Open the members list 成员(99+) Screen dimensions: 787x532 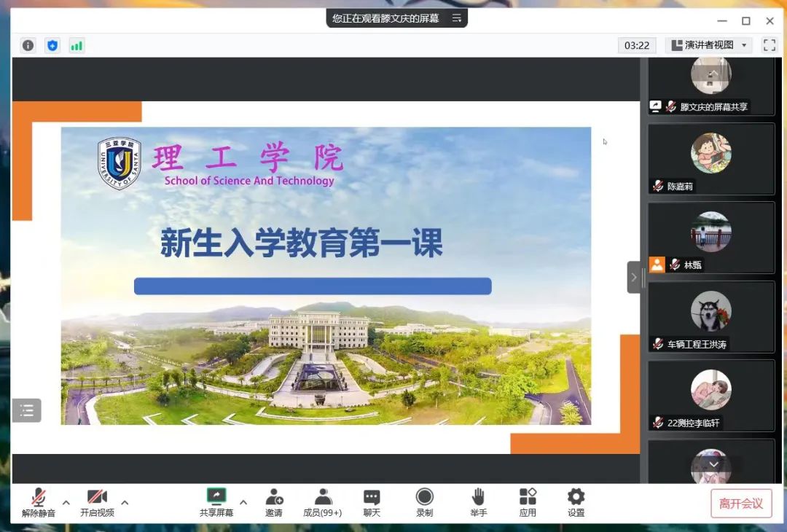pos(322,502)
